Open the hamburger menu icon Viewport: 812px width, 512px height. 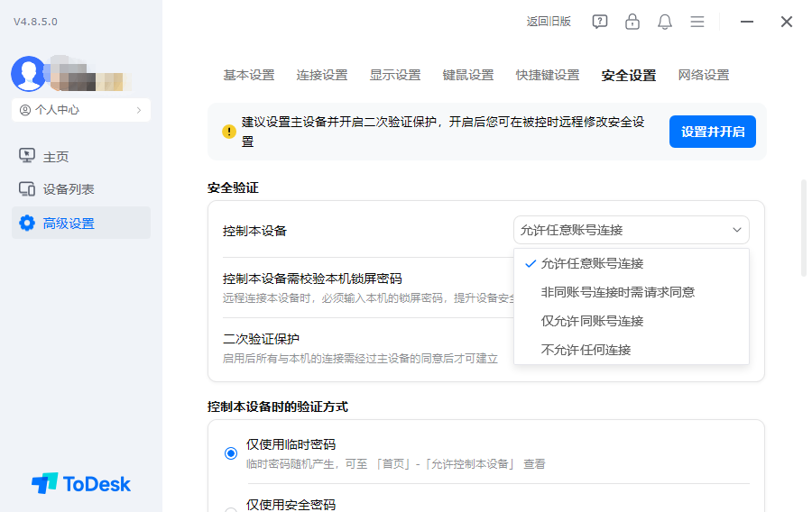point(697,22)
